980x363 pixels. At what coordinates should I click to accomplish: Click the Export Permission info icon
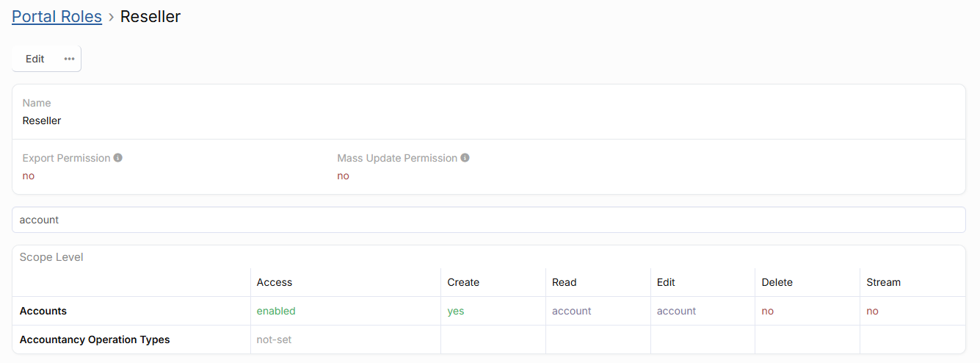tap(118, 158)
